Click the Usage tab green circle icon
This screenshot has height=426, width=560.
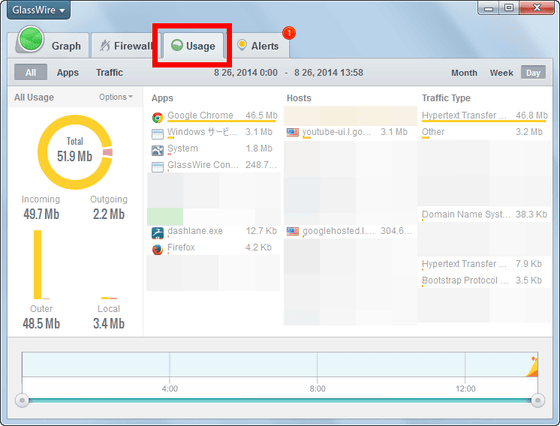click(x=177, y=45)
